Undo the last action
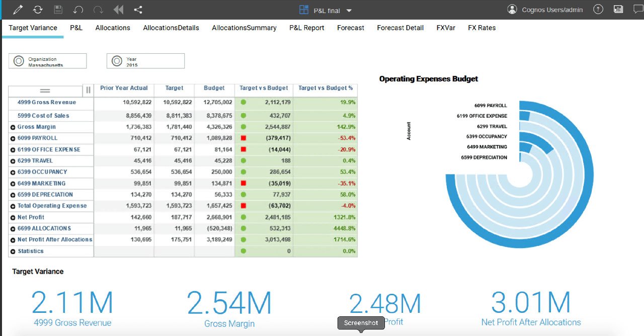The image size is (644, 336). pyautogui.click(x=78, y=10)
